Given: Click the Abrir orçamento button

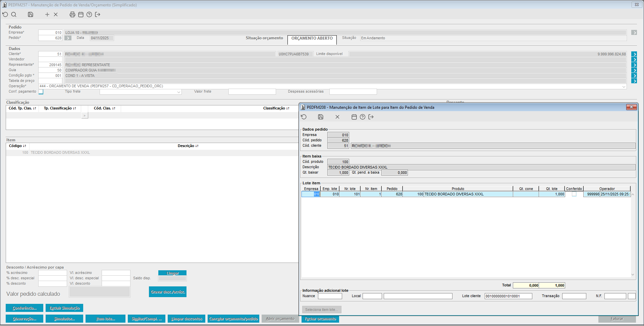Looking at the screenshot, I should pos(280,319).
